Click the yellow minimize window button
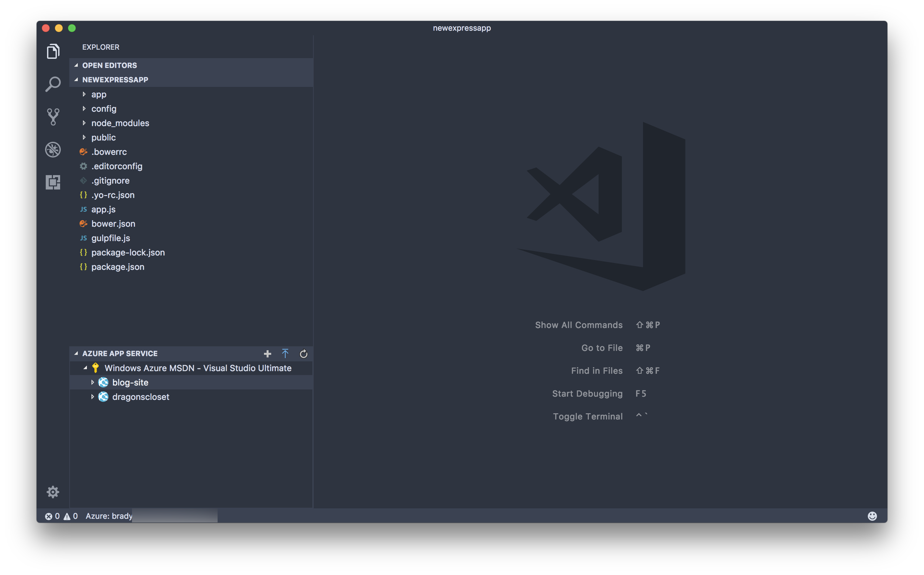924x575 pixels. 59,28
